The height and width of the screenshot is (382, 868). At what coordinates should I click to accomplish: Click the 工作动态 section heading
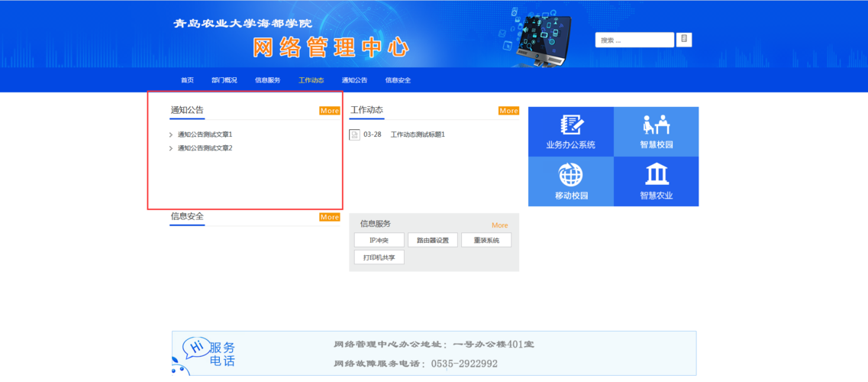pos(366,109)
